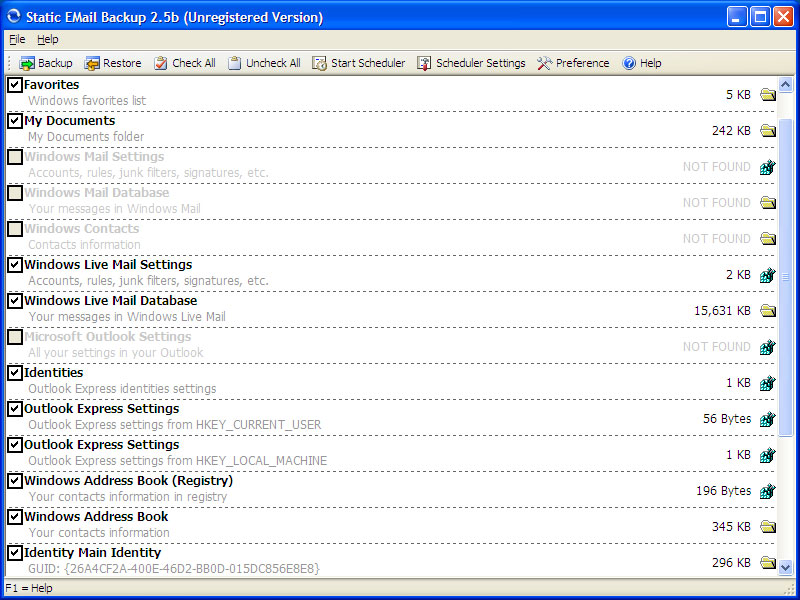Screen dimensions: 800x600
Task: Click registry icon beside 56 Bytes
Action: click(768, 419)
